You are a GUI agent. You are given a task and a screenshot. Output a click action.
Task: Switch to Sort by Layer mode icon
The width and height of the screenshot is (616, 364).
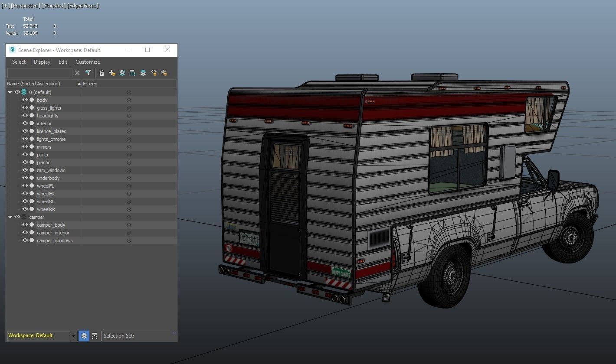point(84,336)
